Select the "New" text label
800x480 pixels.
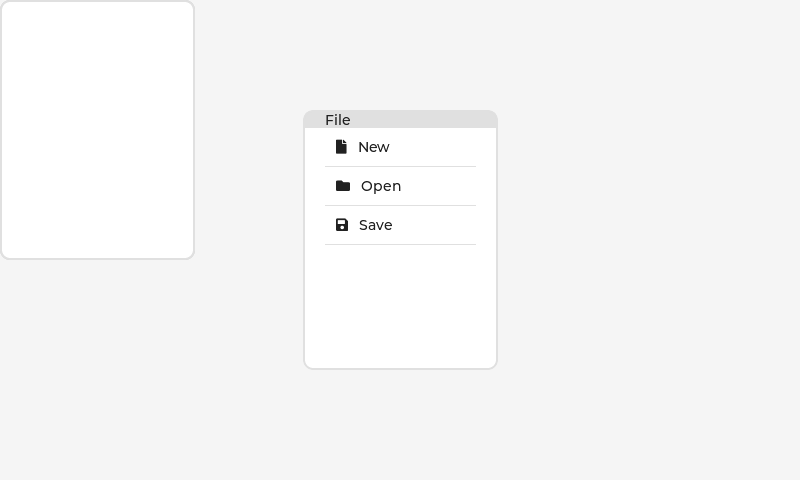coord(374,147)
